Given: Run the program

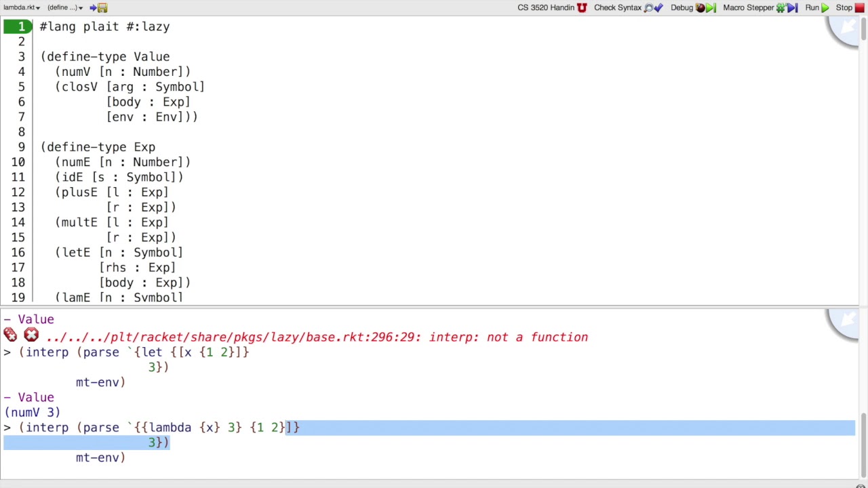Looking at the screenshot, I should click(x=817, y=7).
